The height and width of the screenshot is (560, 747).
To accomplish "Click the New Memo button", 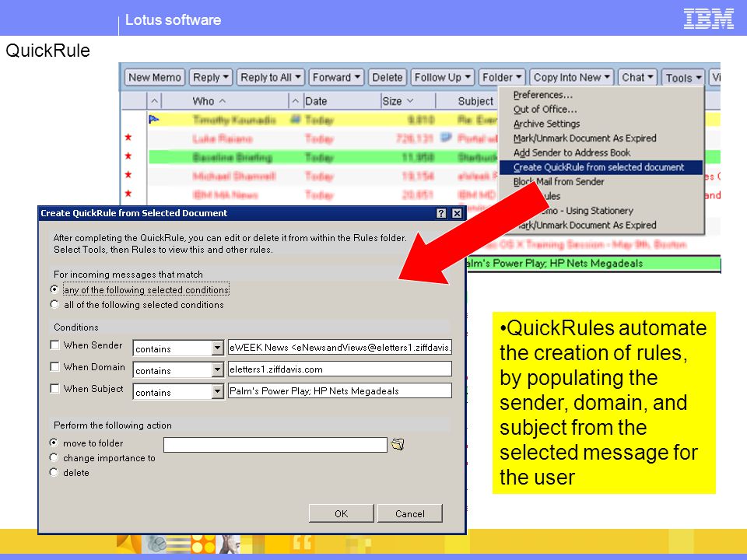I will tap(154, 77).
